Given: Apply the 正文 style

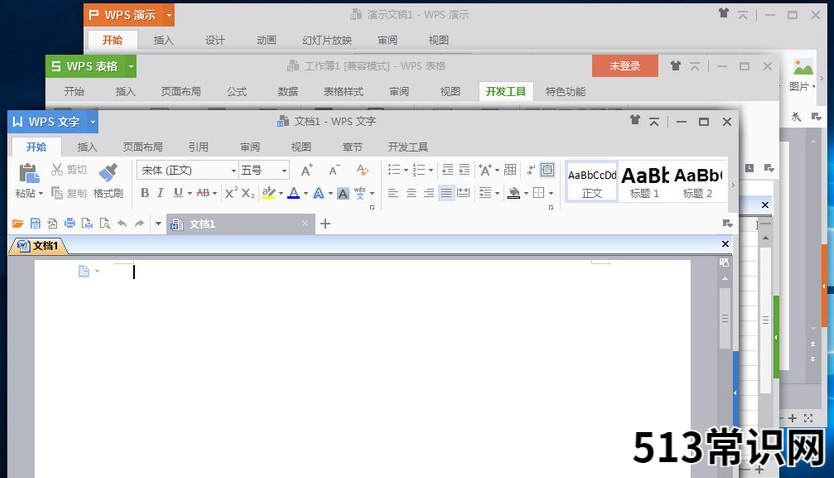Looking at the screenshot, I should (x=592, y=182).
